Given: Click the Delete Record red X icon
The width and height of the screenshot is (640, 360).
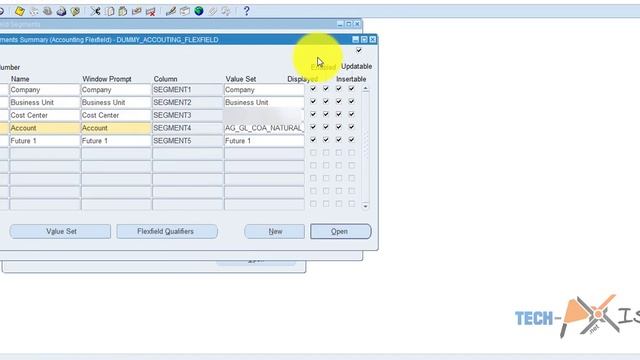Looking at the screenshot, I should [151, 11].
